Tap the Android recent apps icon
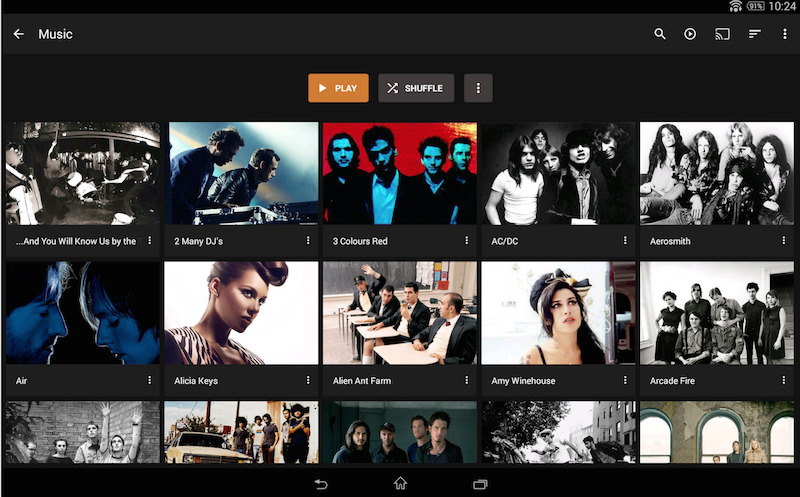Screen dimensions: 800x497 (x=480, y=484)
